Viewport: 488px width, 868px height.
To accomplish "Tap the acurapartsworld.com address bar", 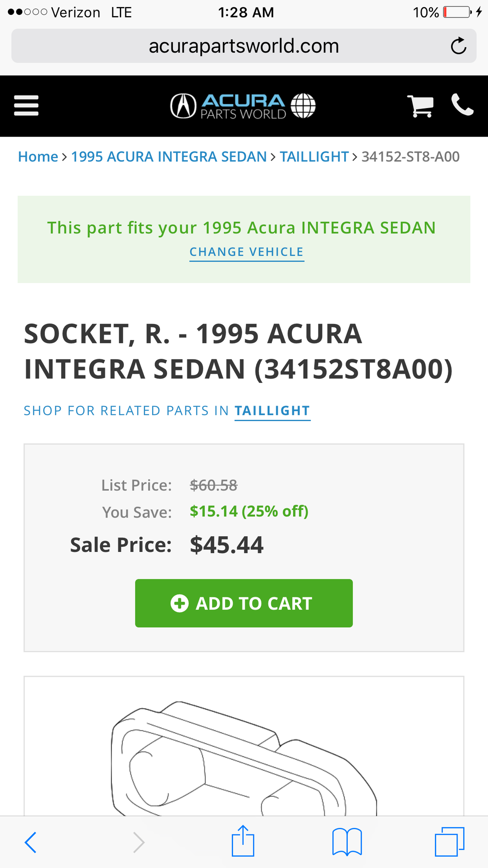I will [x=244, y=46].
